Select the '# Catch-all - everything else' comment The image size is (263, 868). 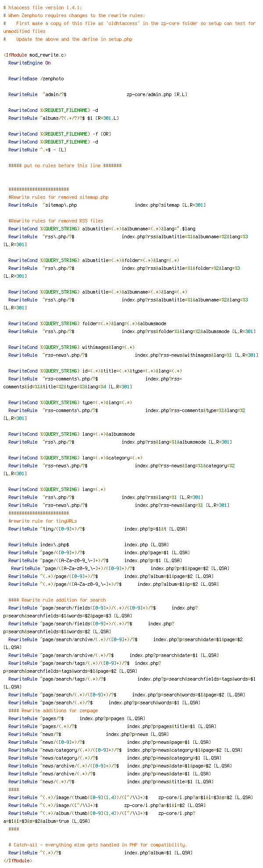click(x=98, y=845)
